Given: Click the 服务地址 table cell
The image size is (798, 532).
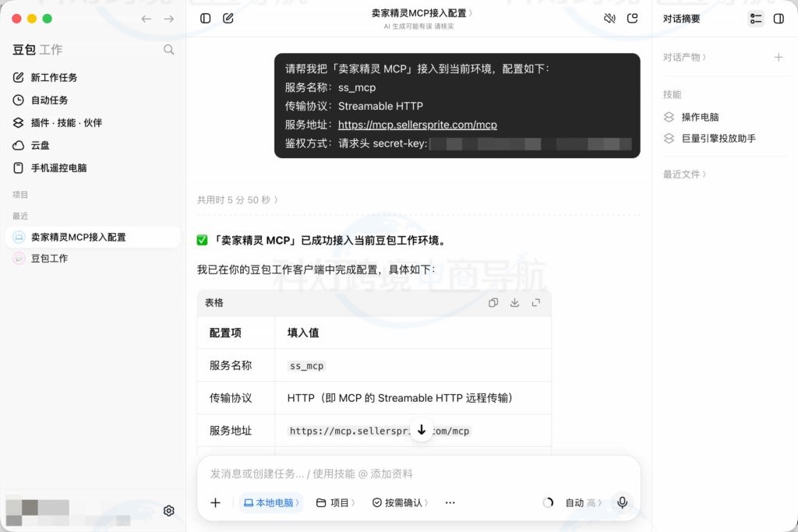Looking at the screenshot, I should tap(235, 430).
